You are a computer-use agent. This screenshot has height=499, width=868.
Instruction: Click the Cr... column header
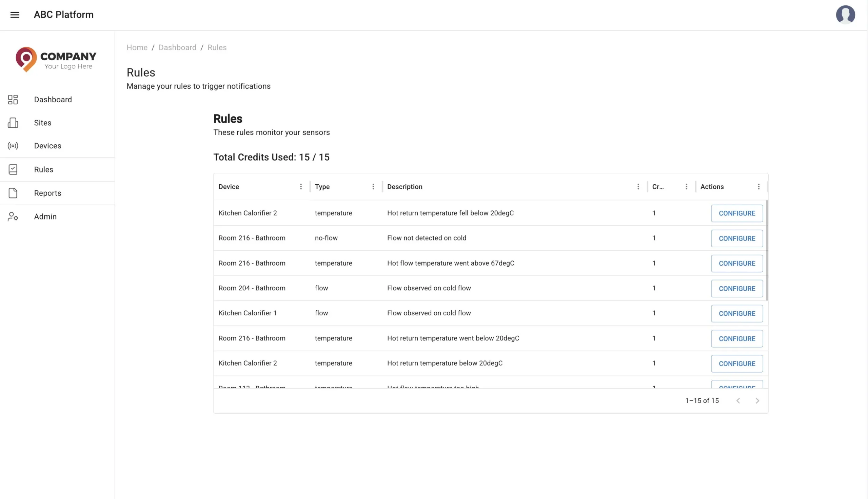658,186
